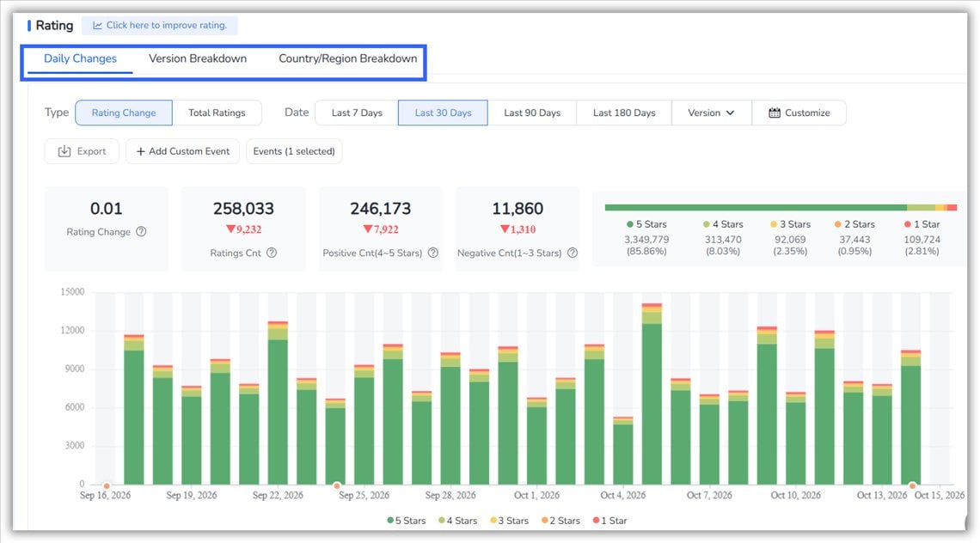Choose the Last 30 Days date range

pyautogui.click(x=443, y=113)
